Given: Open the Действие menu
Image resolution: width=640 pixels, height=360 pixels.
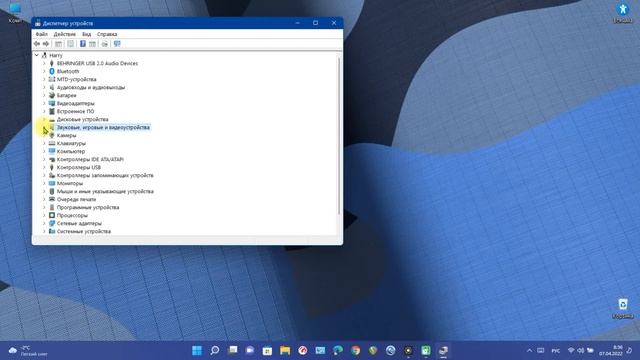Looking at the screenshot, I should click(x=64, y=34).
